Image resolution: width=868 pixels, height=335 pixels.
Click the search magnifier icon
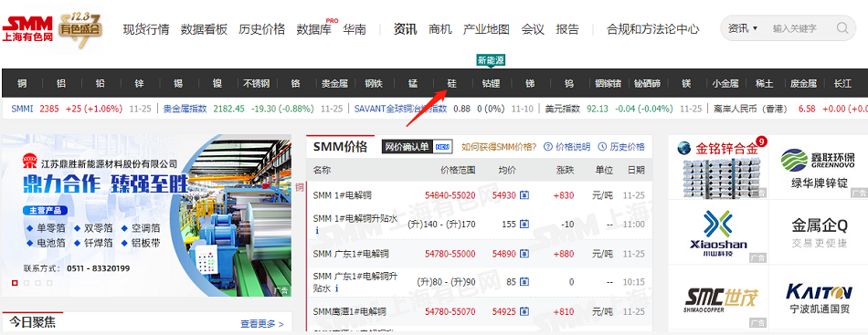pyautogui.click(x=842, y=28)
